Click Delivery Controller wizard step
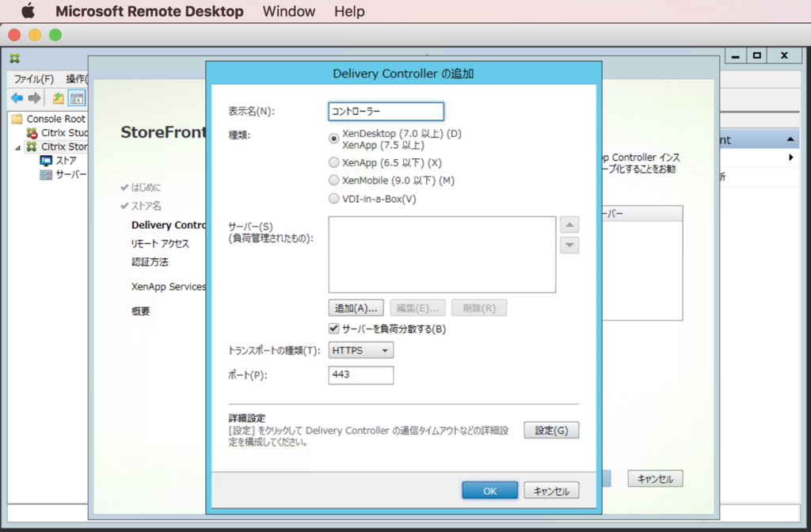811x532 pixels. [168, 225]
